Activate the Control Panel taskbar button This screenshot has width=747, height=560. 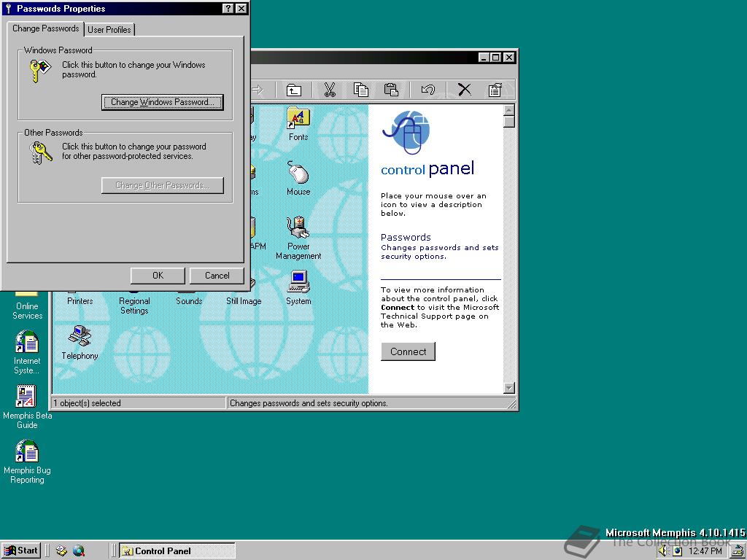[177, 551]
